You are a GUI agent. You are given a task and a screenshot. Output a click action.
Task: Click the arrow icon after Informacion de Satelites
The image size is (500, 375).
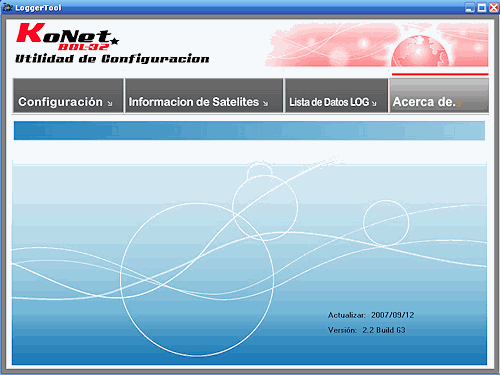pyautogui.click(x=265, y=104)
